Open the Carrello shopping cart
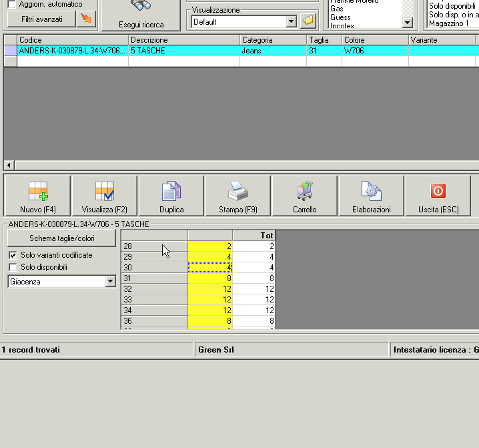 coord(305,196)
